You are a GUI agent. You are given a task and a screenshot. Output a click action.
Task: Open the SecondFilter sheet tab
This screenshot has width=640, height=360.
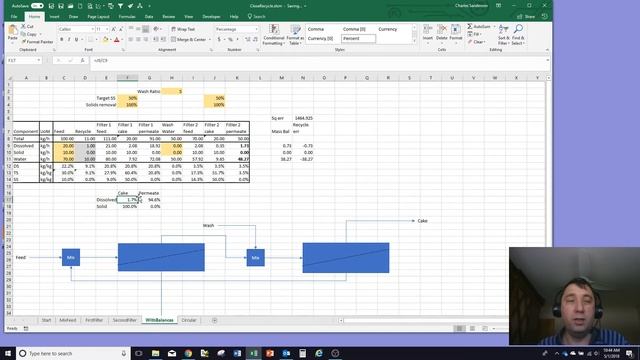tap(124, 320)
